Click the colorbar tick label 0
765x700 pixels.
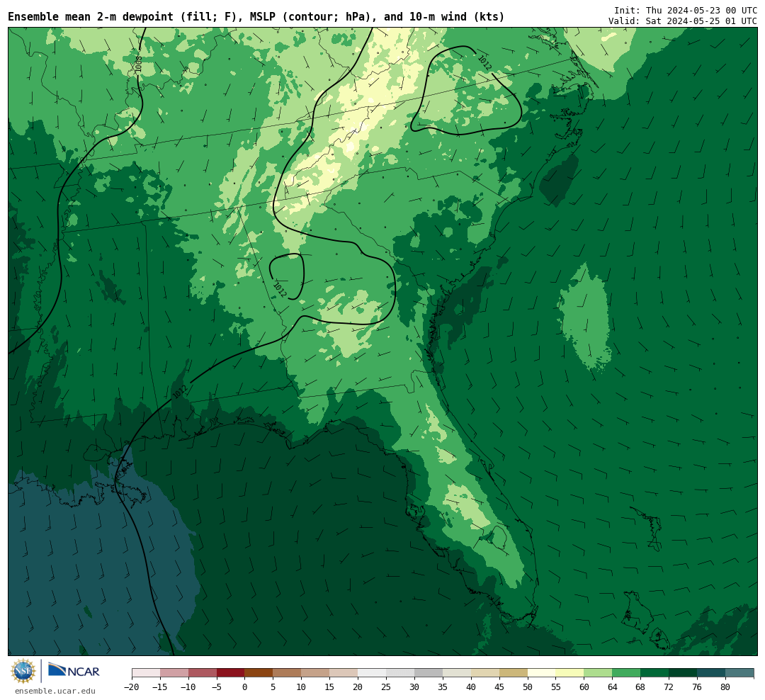click(x=245, y=687)
